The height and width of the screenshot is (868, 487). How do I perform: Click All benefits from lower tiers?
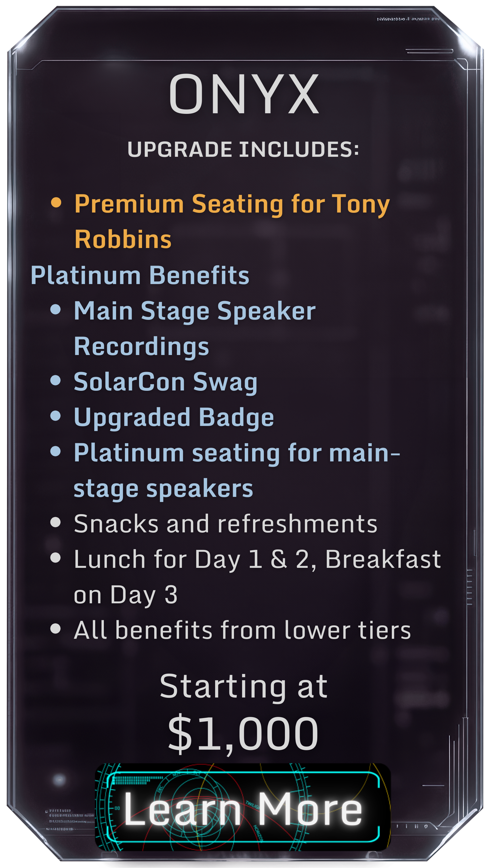(242, 630)
